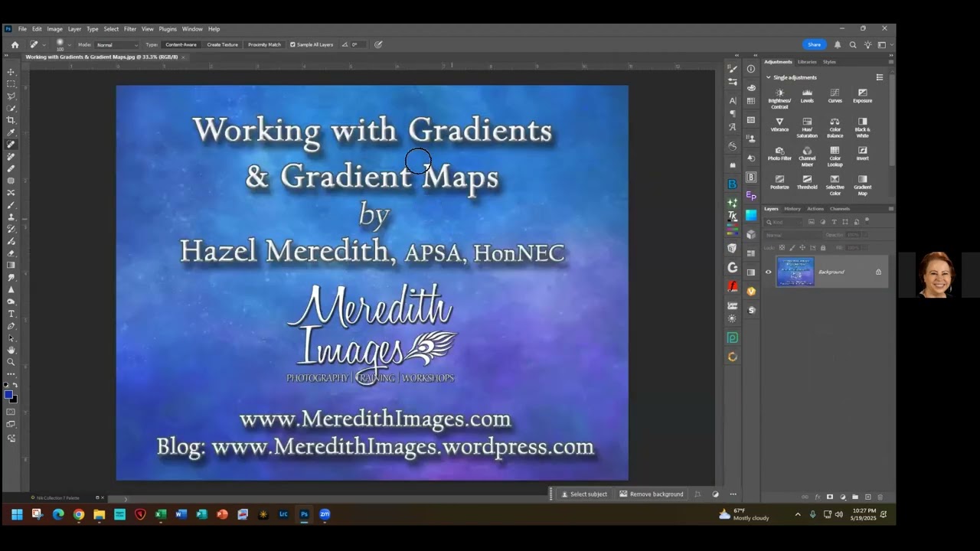
Task: Select the Content-Aware type option
Action: [181, 44]
